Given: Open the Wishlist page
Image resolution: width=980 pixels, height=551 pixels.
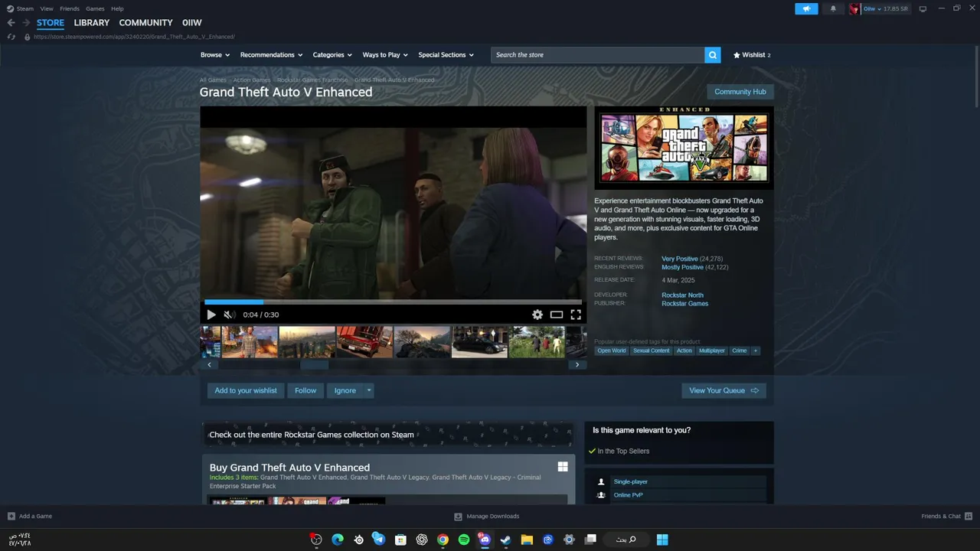Looking at the screenshot, I should 752,55.
